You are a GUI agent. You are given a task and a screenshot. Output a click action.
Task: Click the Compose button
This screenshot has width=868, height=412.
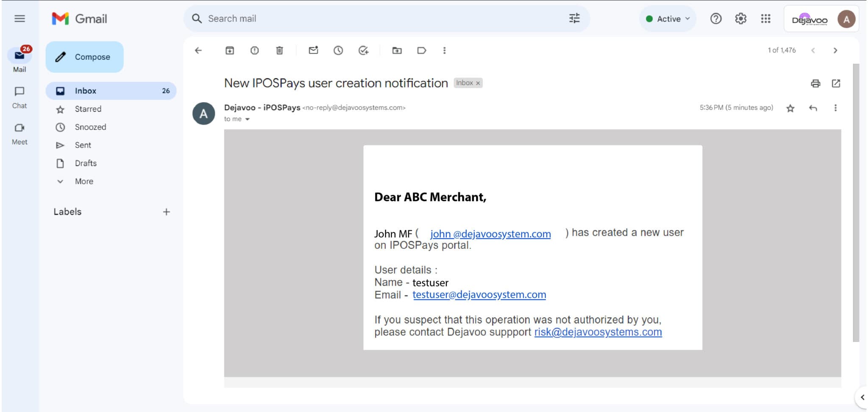pyautogui.click(x=84, y=57)
